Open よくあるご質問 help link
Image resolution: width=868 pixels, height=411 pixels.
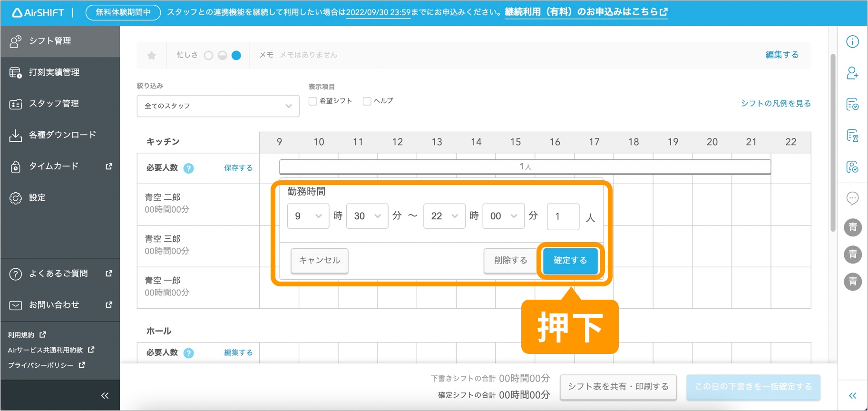(60, 274)
